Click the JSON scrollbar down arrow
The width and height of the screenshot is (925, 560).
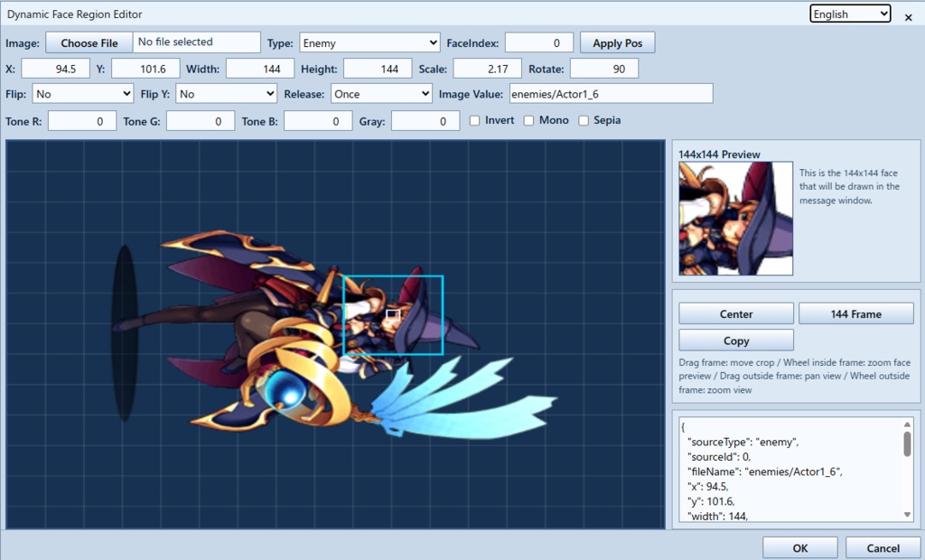click(907, 515)
